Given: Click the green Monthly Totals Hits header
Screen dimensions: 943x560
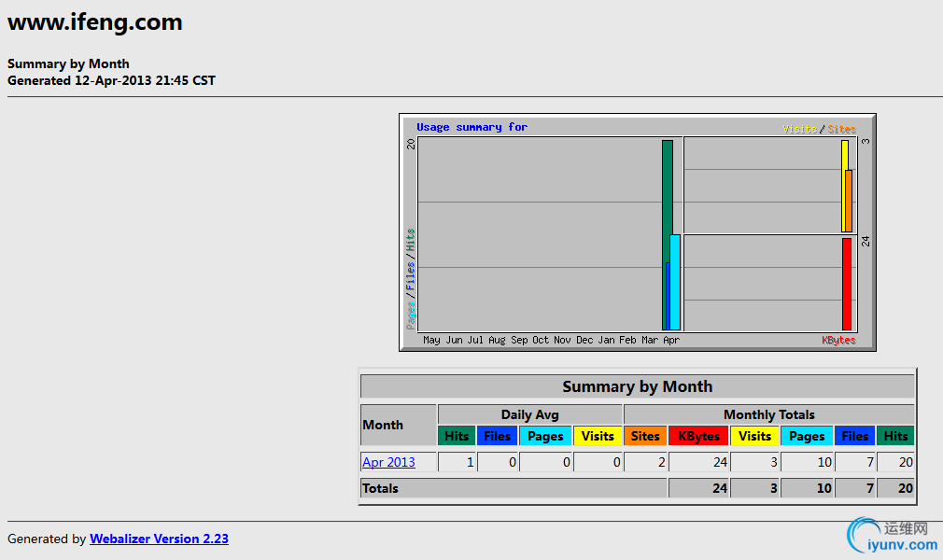Looking at the screenshot, I should pos(895,436).
